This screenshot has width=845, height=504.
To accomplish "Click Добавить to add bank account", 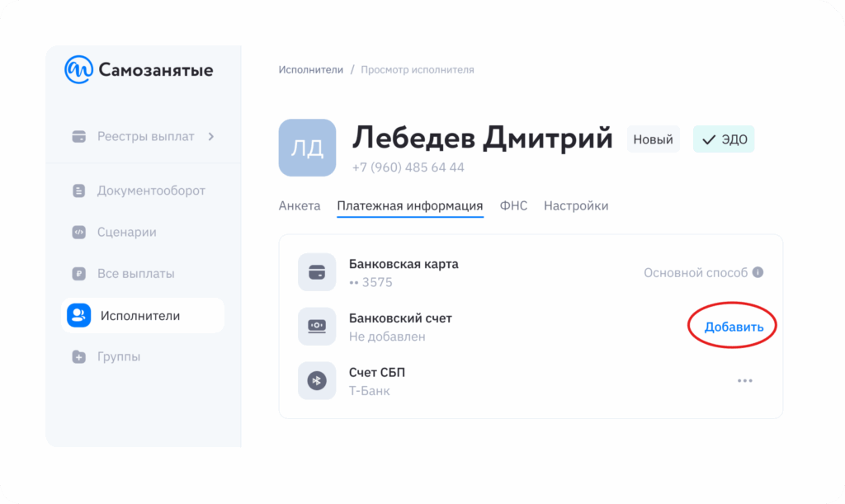I will 734,327.
